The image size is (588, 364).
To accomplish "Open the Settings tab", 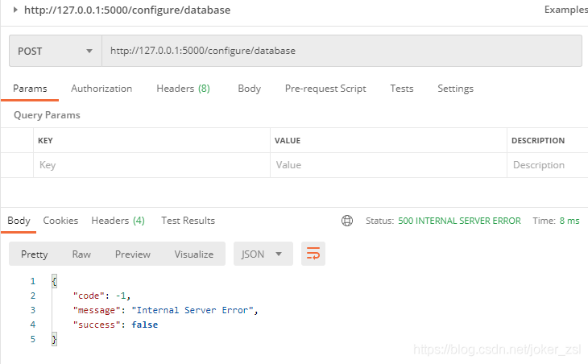I will [x=455, y=89].
